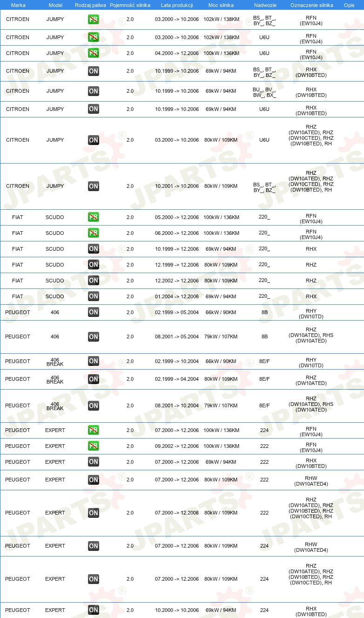Click the ON icon in 406 Break 79kW row

click(94, 405)
